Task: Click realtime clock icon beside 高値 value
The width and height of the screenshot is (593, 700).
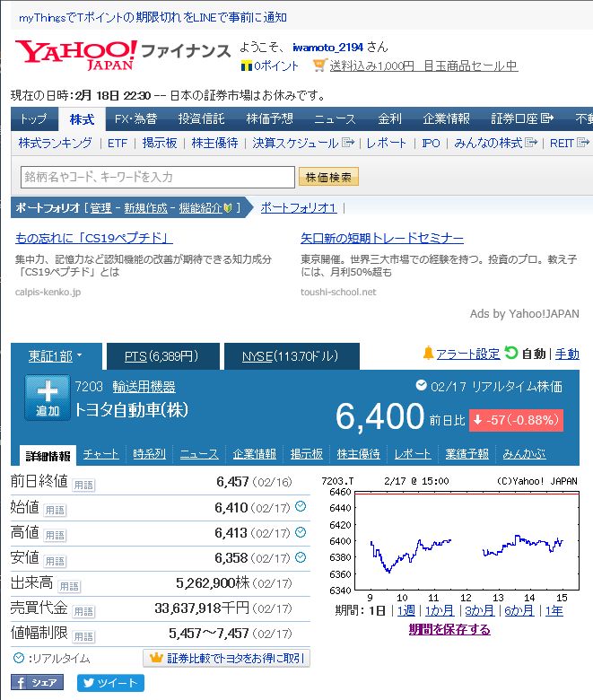Action: [x=301, y=531]
